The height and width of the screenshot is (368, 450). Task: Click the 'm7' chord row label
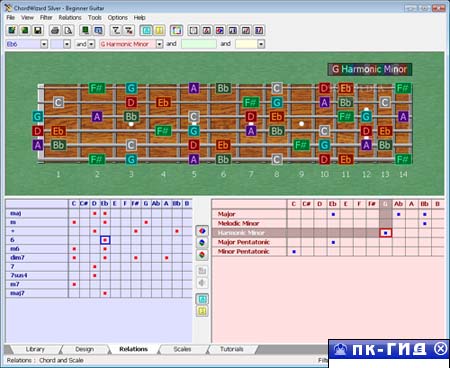(x=15, y=284)
